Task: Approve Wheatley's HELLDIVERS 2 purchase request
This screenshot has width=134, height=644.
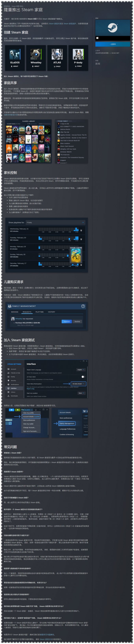Action: 67,322
